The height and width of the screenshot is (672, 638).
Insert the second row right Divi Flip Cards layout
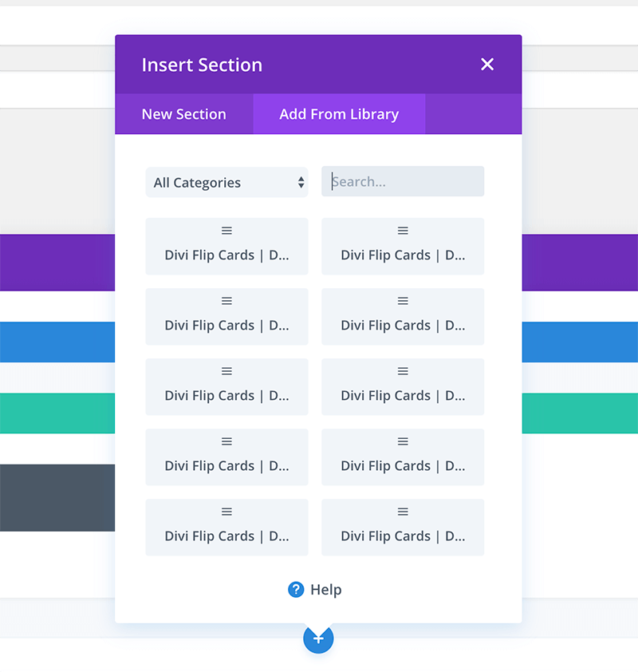(x=403, y=317)
